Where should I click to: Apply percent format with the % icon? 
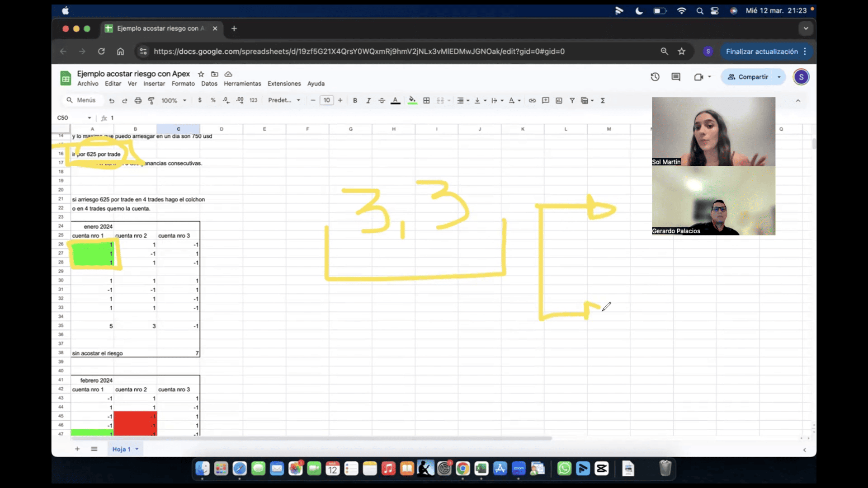pos(213,100)
